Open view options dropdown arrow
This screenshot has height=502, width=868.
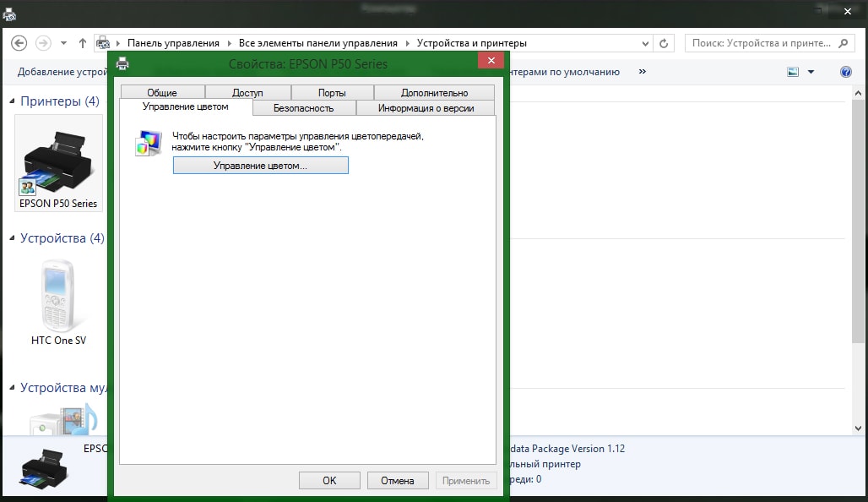811,72
